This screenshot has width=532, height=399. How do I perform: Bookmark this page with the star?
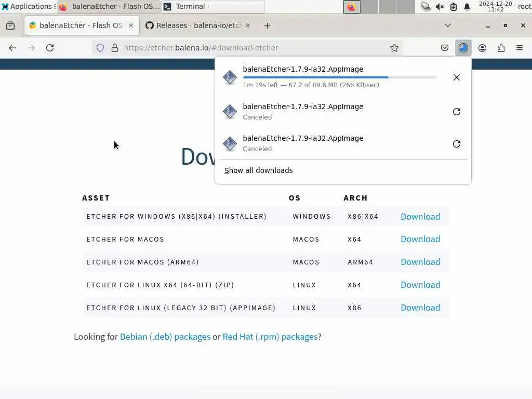[394, 48]
